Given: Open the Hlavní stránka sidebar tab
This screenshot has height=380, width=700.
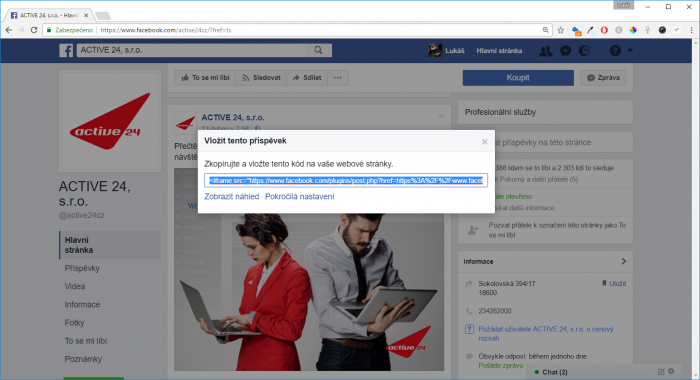Looking at the screenshot, I should click(x=110, y=245).
